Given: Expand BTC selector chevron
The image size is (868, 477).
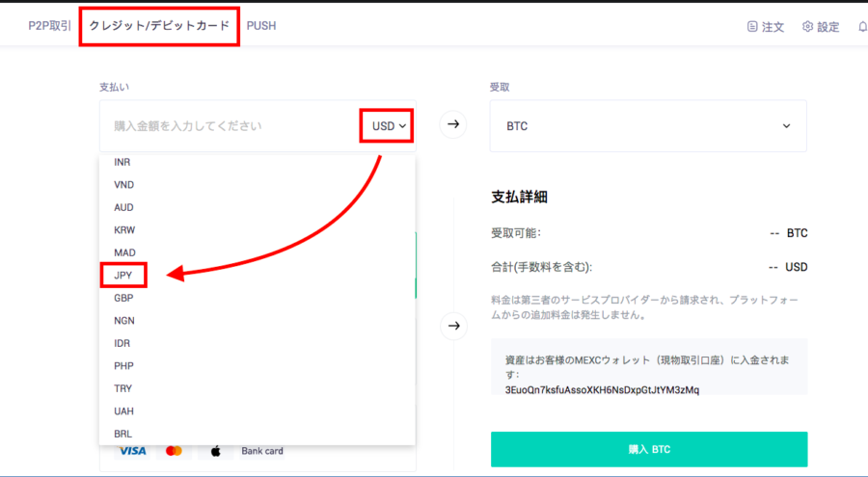Looking at the screenshot, I should (x=786, y=126).
